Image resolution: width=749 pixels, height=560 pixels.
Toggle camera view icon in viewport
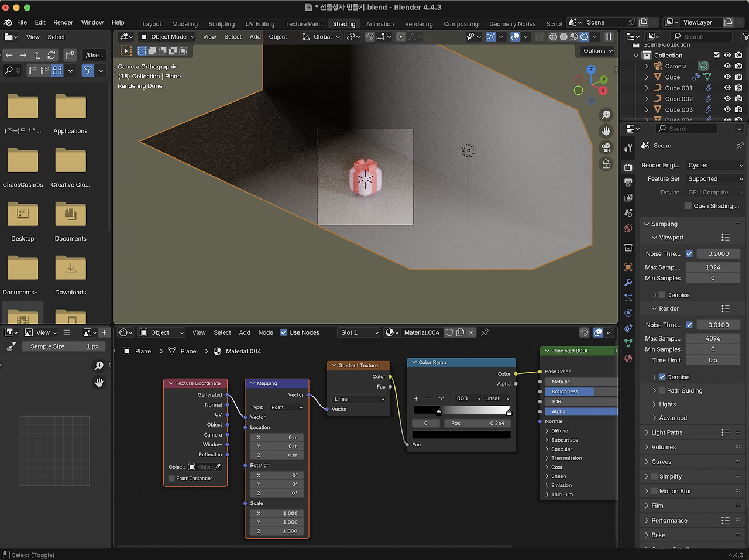[x=606, y=147]
